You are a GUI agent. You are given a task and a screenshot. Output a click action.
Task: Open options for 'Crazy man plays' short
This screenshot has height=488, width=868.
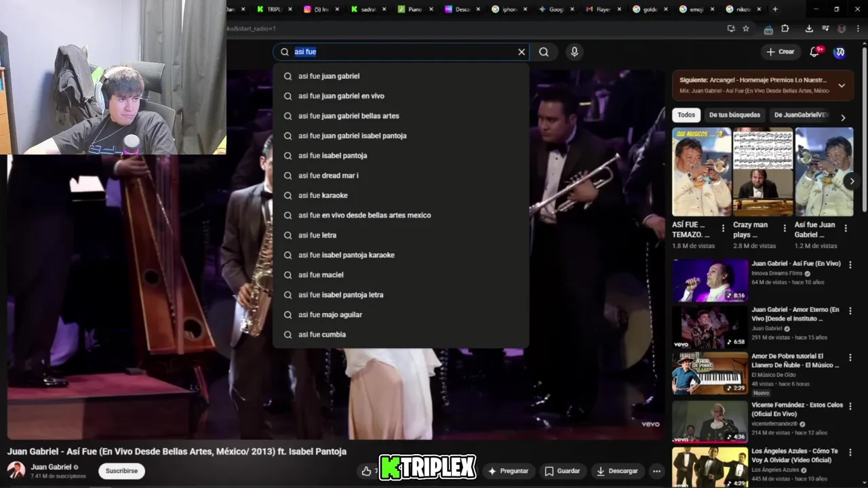(785, 228)
